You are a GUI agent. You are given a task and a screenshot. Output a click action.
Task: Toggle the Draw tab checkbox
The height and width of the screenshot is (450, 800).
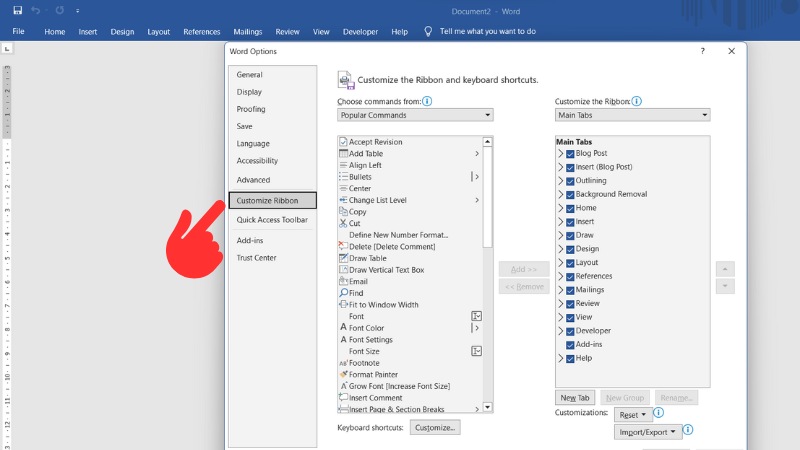(x=570, y=235)
